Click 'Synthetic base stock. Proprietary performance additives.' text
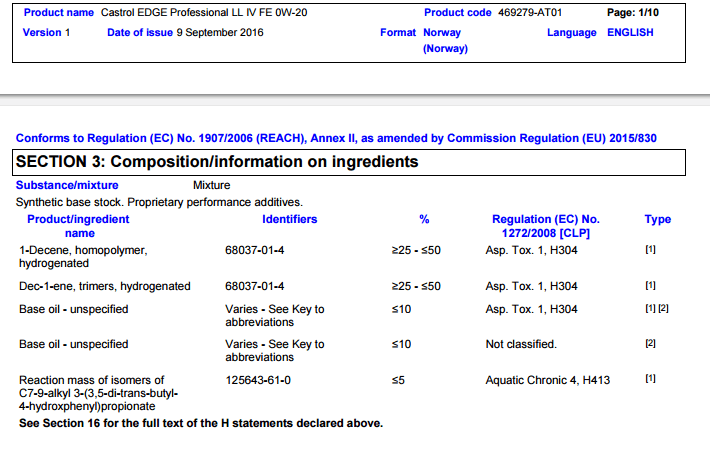 tap(159, 202)
